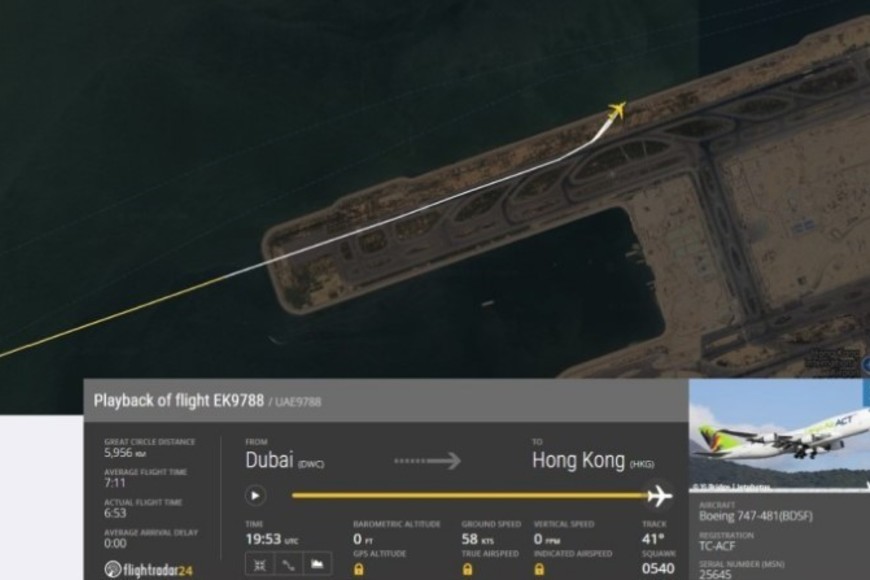Image resolution: width=870 pixels, height=580 pixels.
Task: Click the true airspeed lock icon
Action: click(467, 569)
